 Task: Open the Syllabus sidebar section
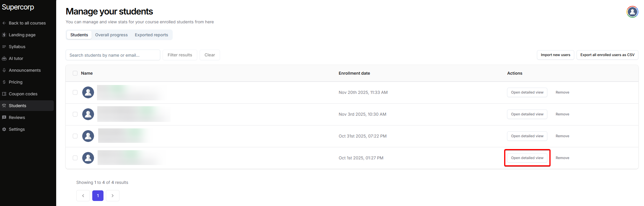[17, 47]
